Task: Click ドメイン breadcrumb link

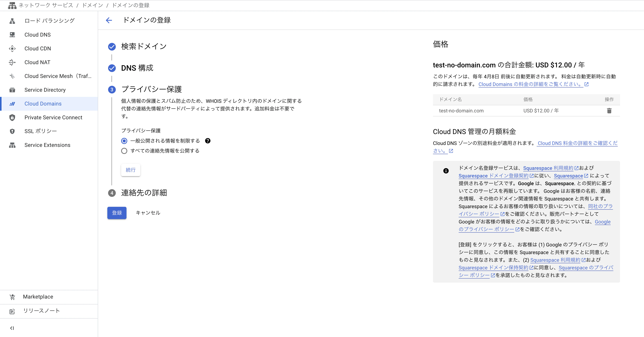Action: coord(93,5)
